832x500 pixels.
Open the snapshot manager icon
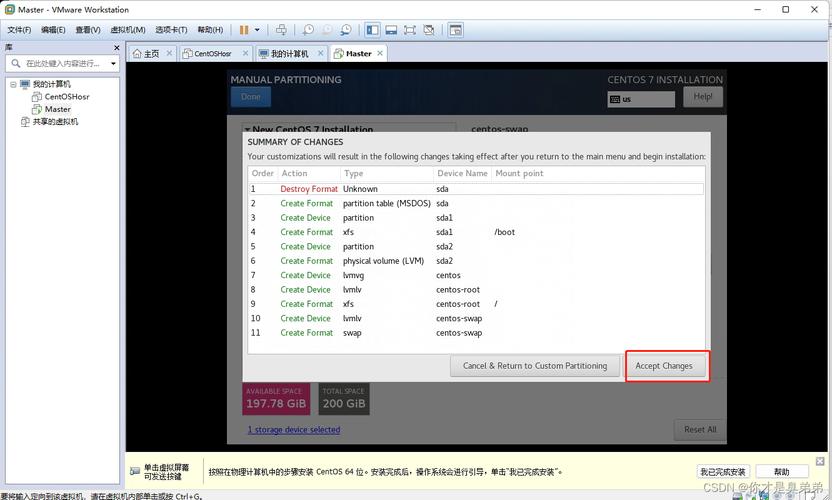click(345, 30)
